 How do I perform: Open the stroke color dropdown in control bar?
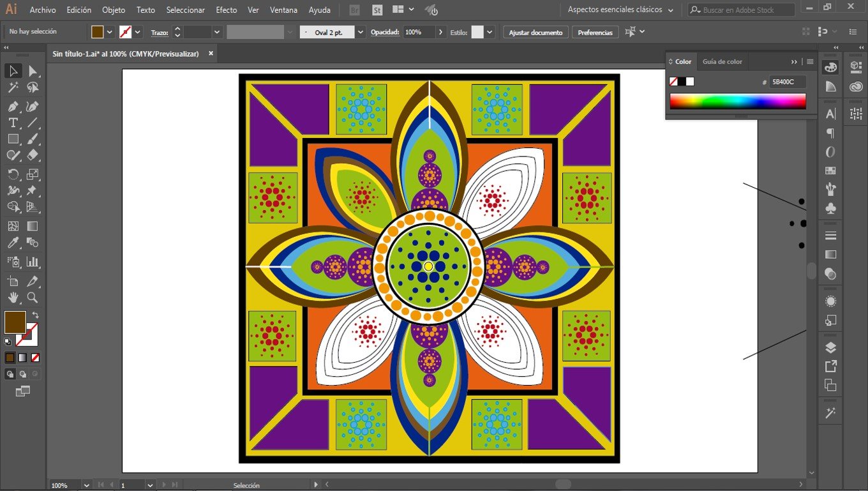[x=138, y=32]
